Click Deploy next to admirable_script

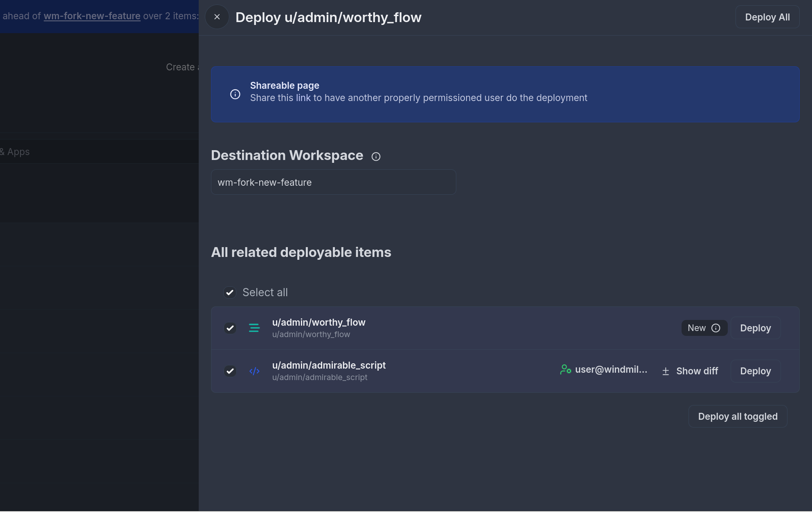[755, 371]
